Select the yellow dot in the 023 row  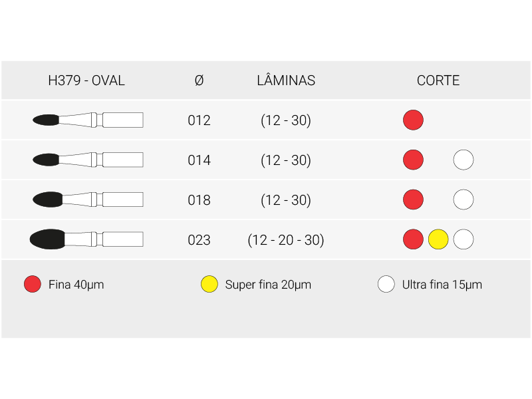(438, 239)
